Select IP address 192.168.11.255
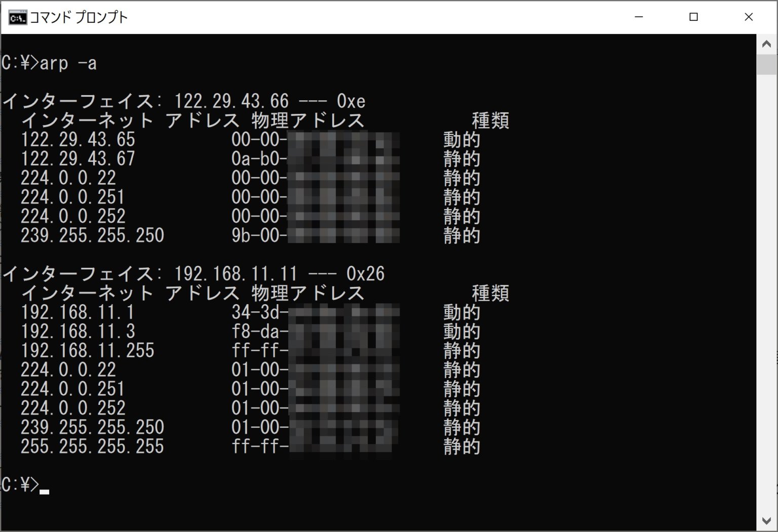This screenshot has height=532, width=778. click(88, 351)
